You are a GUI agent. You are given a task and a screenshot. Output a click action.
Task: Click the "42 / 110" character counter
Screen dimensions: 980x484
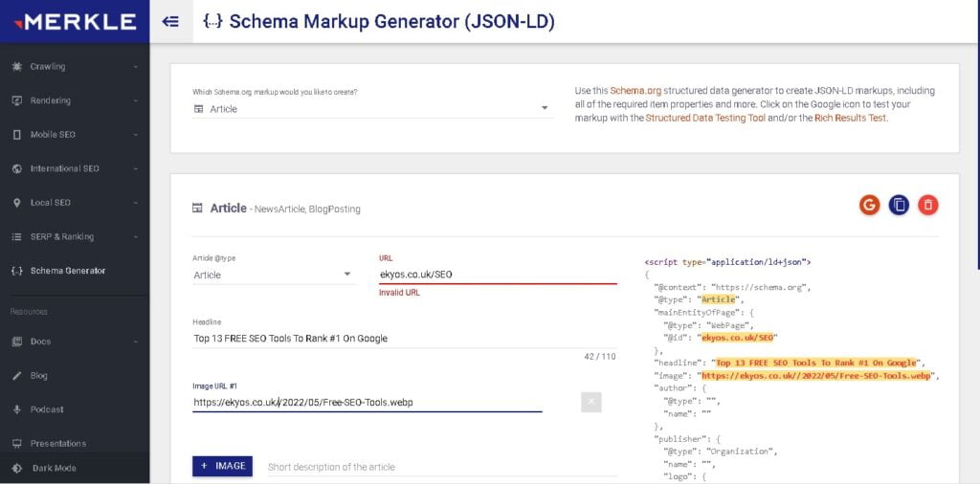coord(600,356)
